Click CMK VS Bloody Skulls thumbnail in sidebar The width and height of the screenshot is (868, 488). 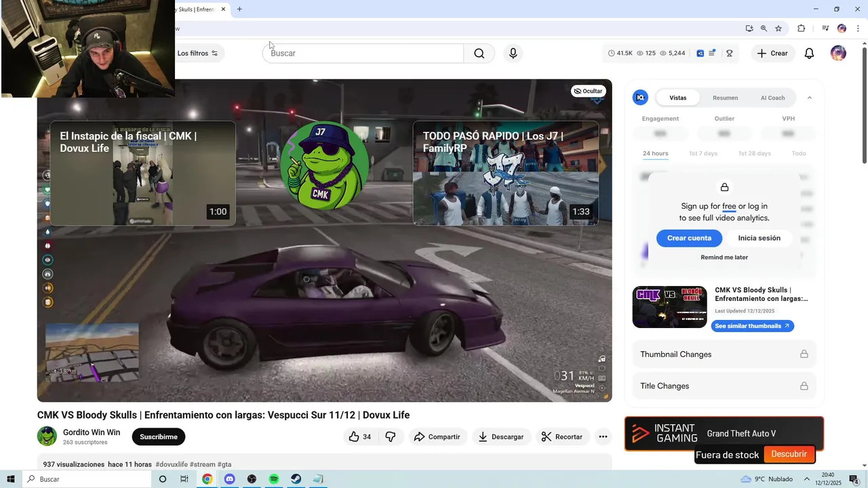[x=669, y=307]
